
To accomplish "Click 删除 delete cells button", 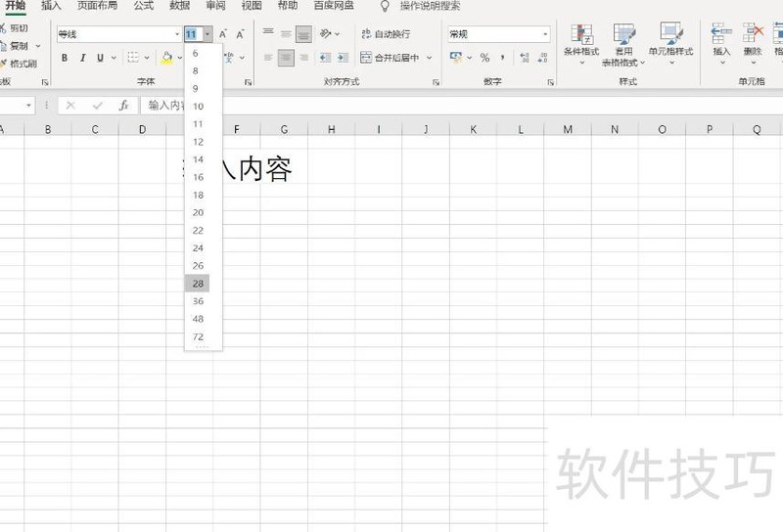I will point(753,44).
